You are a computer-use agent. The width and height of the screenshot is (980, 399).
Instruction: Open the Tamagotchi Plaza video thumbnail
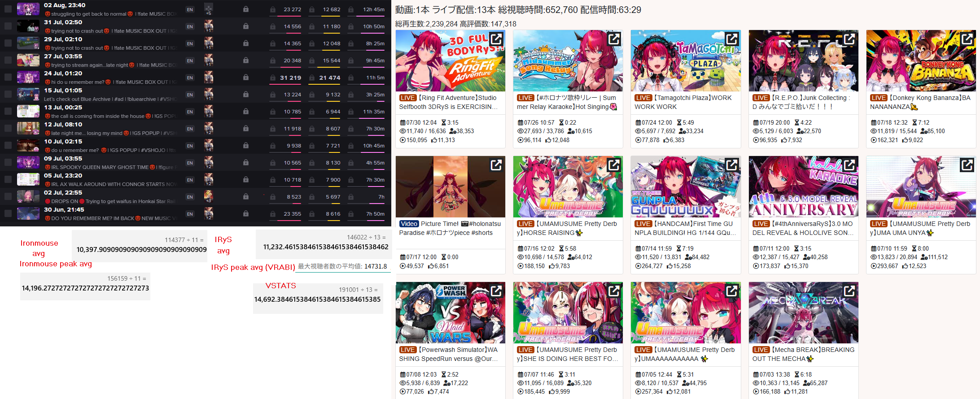click(x=686, y=61)
